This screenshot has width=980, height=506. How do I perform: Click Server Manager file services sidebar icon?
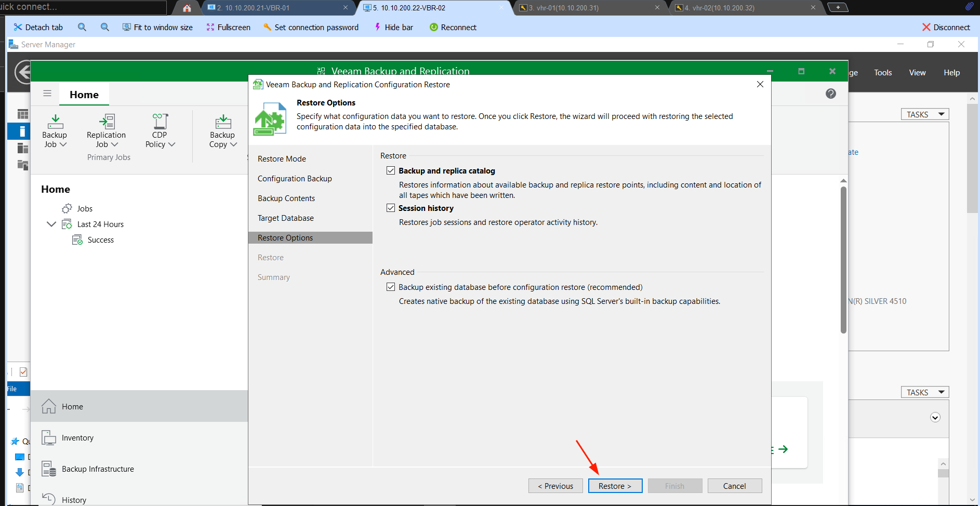coord(22,165)
